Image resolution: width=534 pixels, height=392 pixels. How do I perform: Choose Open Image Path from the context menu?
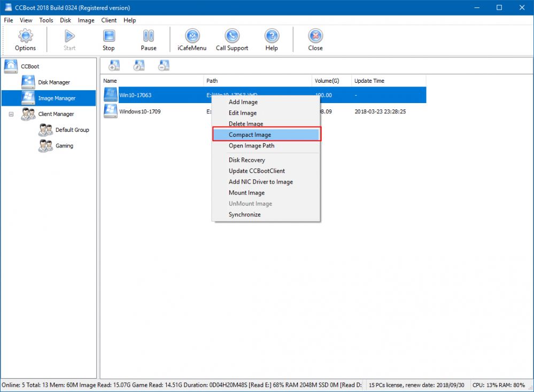[266, 145]
